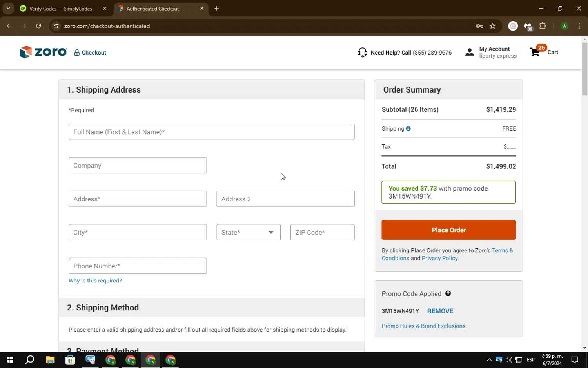Switch to the Verify Codes — SimplyCodes tab
Screen dimensions: 588x368
point(60,8)
